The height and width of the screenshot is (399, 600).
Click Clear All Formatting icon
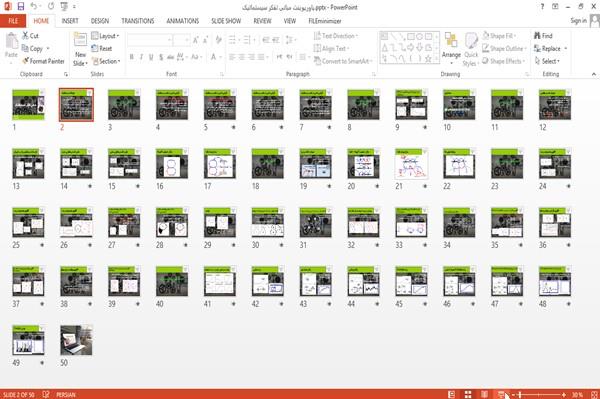[218, 40]
